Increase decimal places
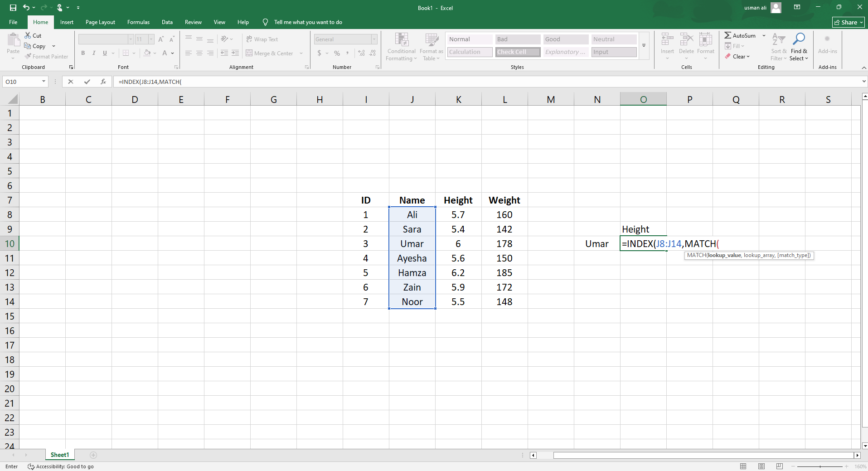This screenshot has width=868, height=471. (361, 53)
